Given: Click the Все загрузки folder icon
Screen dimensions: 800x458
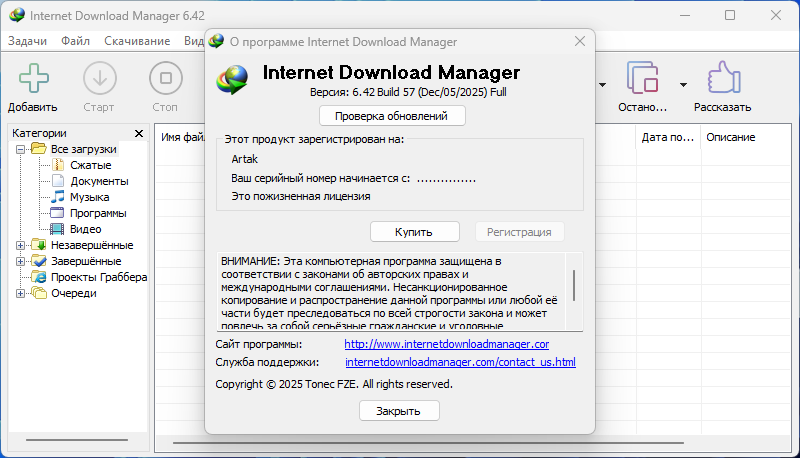Looking at the screenshot, I should 39,148.
